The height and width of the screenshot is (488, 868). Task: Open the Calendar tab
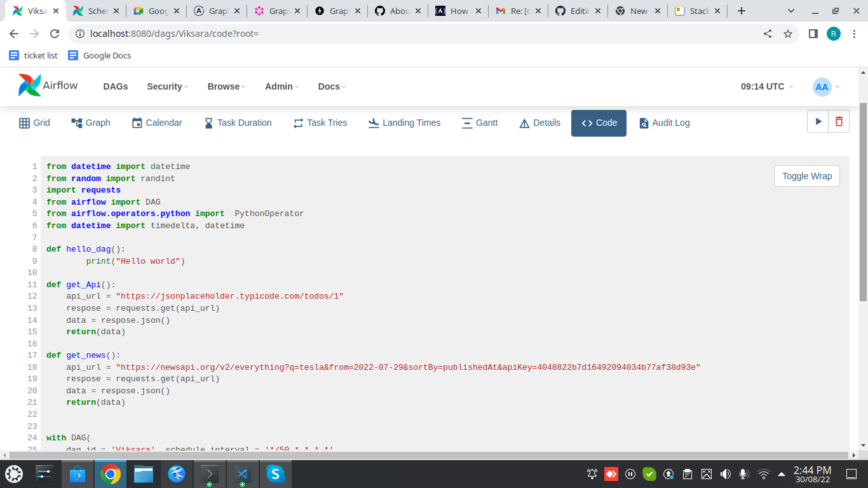coord(157,123)
